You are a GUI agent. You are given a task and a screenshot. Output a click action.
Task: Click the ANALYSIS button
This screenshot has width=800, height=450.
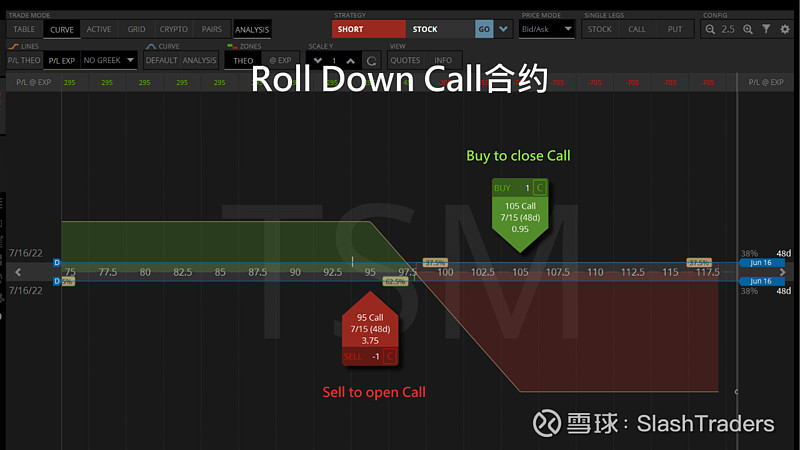point(252,30)
